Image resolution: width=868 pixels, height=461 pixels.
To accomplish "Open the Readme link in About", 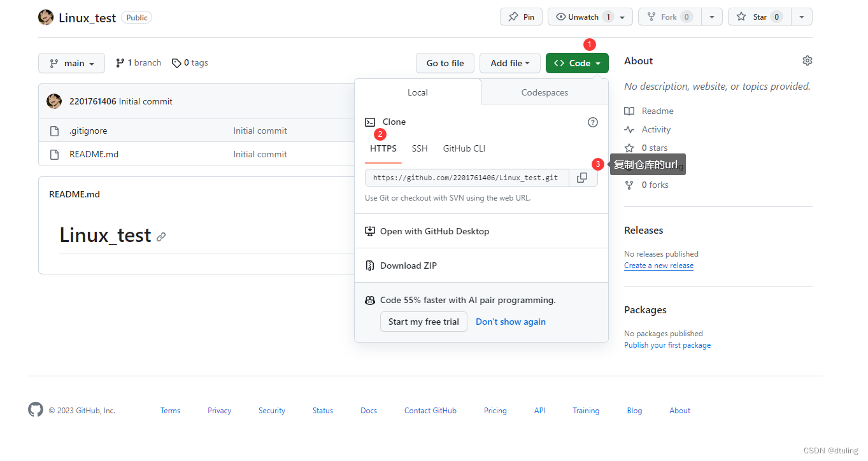I will tap(657, 111).
